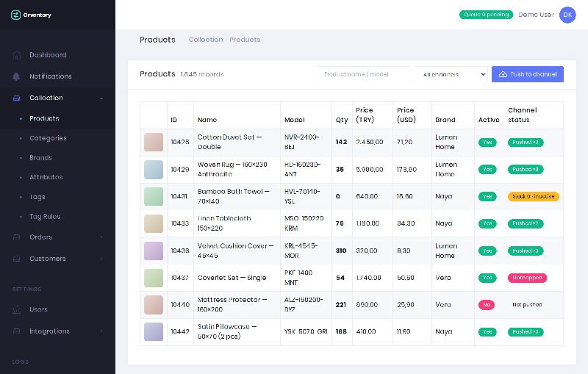588x374 pixels.
Task: Click the Collection breadcrumb link
Action: click(206, 40)
